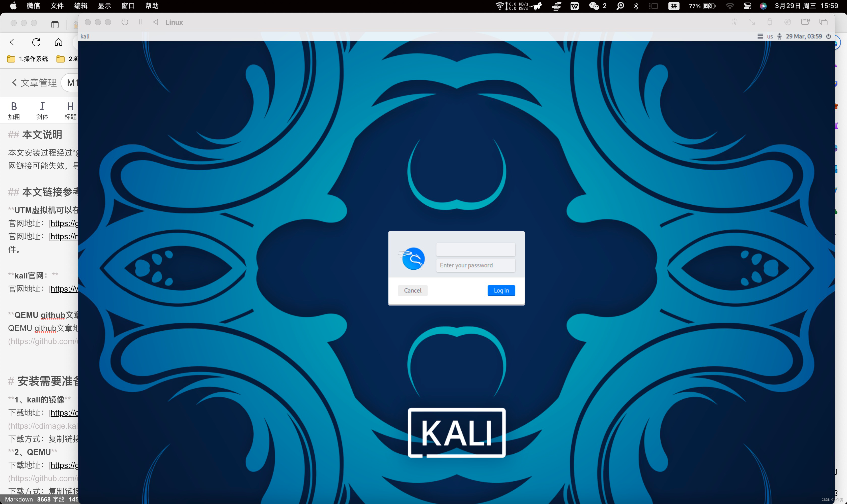Open the CD/DVD drive image icon

click(787, 22)
